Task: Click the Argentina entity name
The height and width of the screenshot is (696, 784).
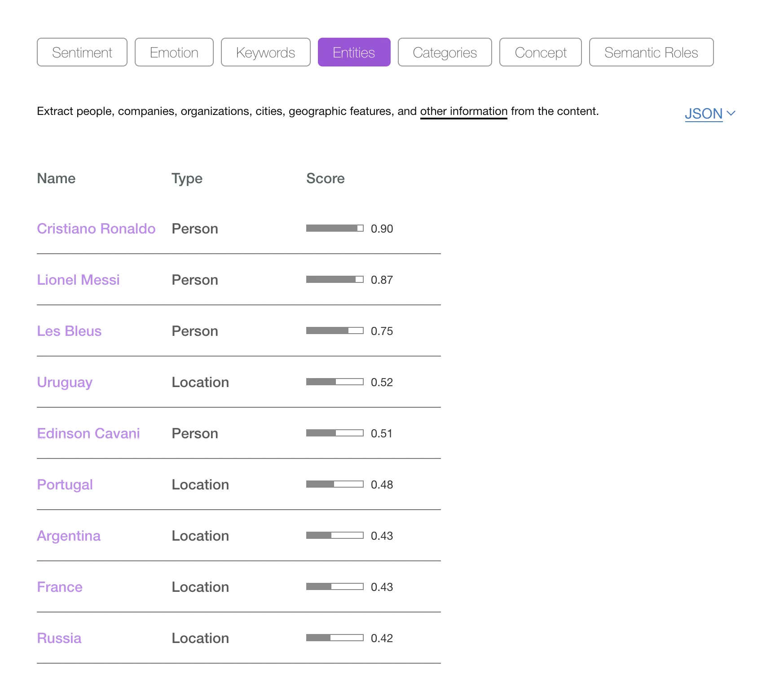Action: [x=69, y=536]
